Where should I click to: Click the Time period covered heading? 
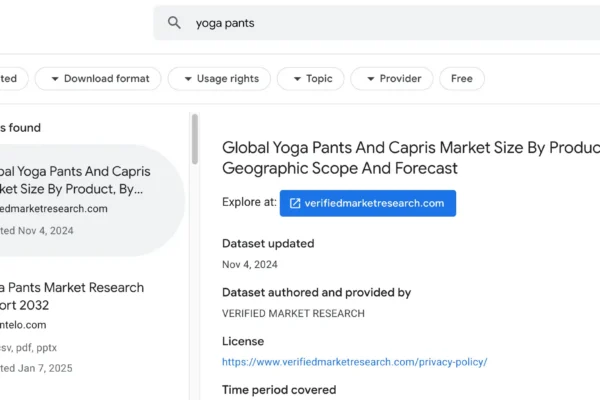coord(279,390)
